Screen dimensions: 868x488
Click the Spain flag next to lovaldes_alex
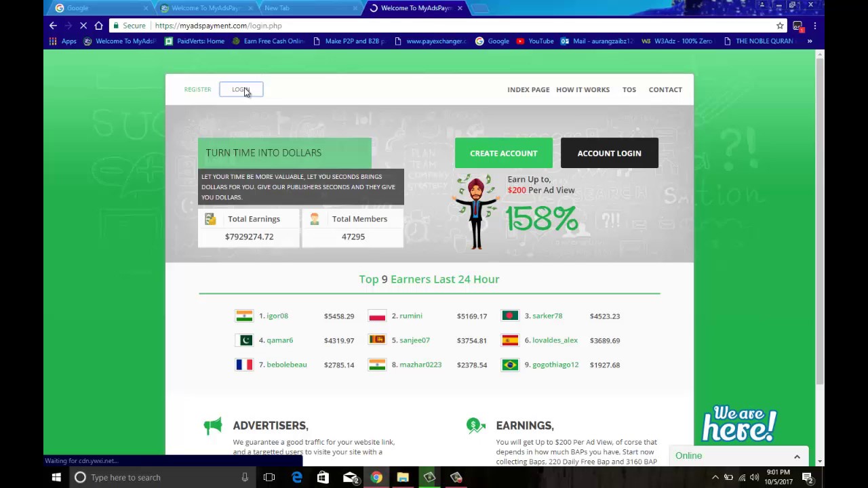510,340
